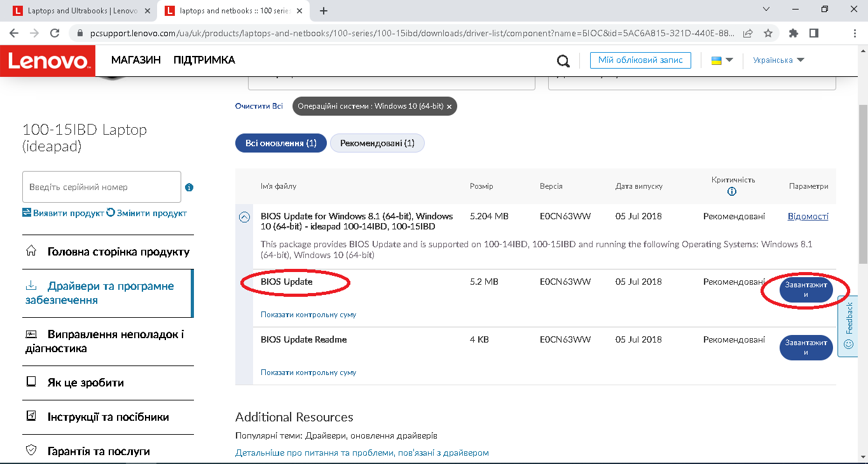The width and height of the screenshot is (868, 464).
Task: Click the Версія column header
Action: coord(551,186)
